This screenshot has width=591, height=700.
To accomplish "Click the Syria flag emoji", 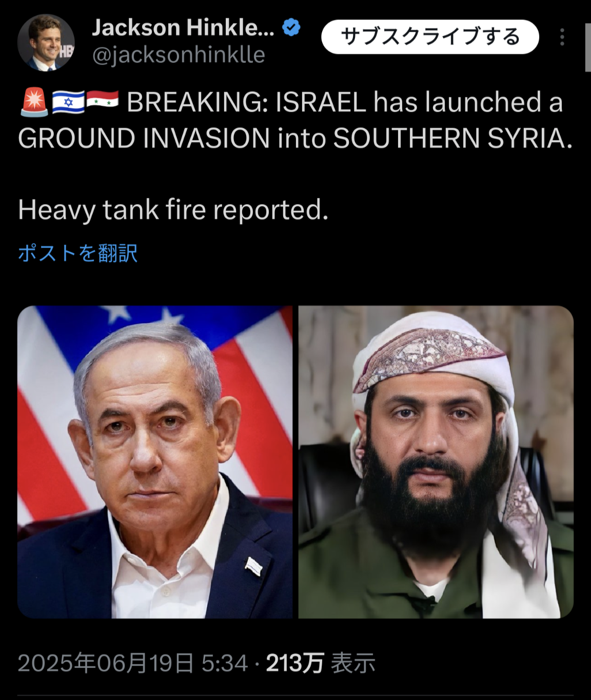I will pos(102,101).
